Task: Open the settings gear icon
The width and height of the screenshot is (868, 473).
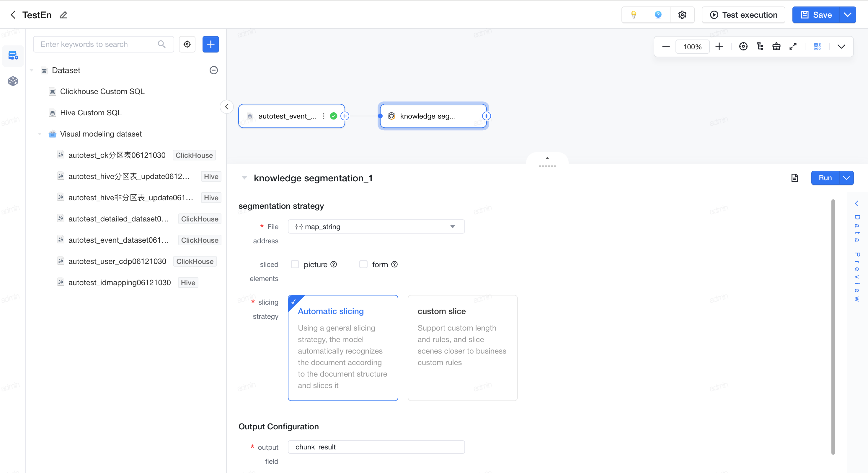Action: pyautogui.click(x=682, y=15)
